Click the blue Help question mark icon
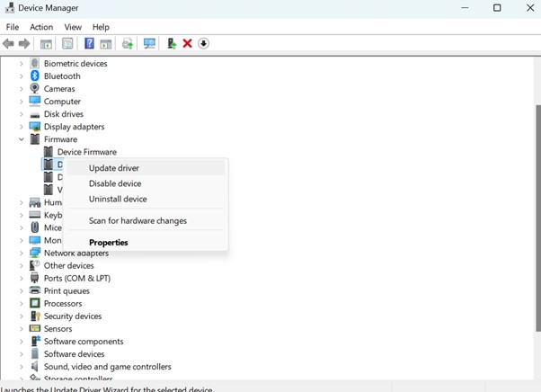The width and height of the screenshot is (541, 392). coord(89,43)
